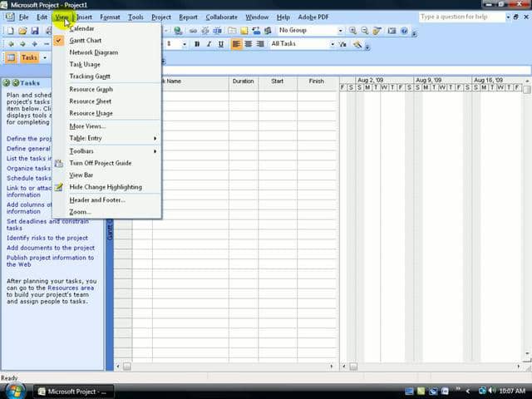The width and height of the screenshot is (532, 399).
Task: Click the Publish globe icon
Action: pyautogui.click(x=178, y=31)
